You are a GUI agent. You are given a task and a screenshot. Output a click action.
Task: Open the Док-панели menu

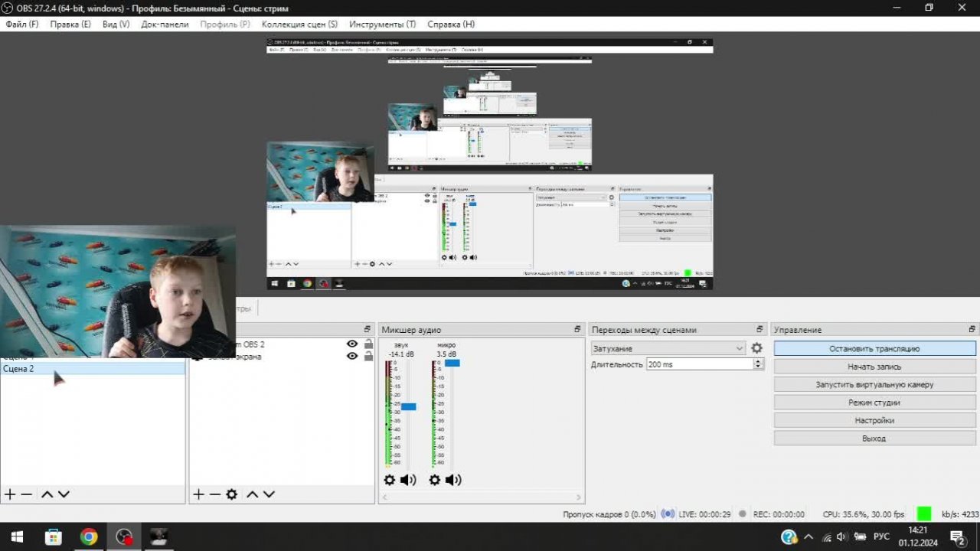165,24
